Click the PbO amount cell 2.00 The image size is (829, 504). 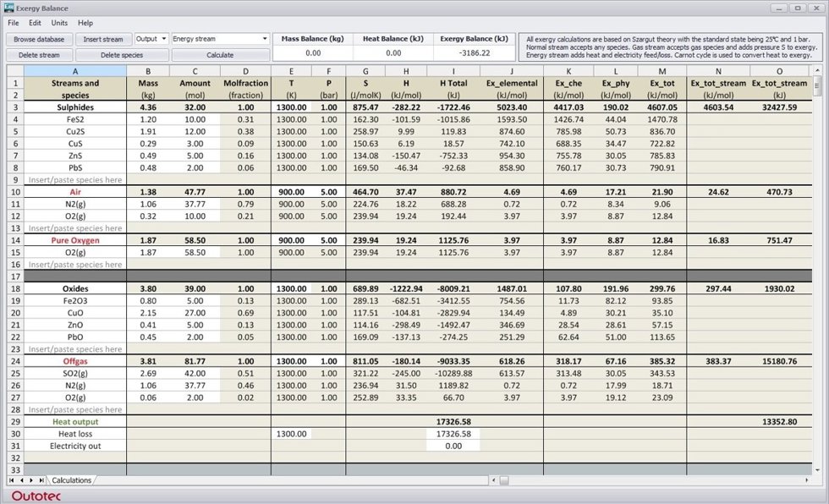click(x=195, y=337)
